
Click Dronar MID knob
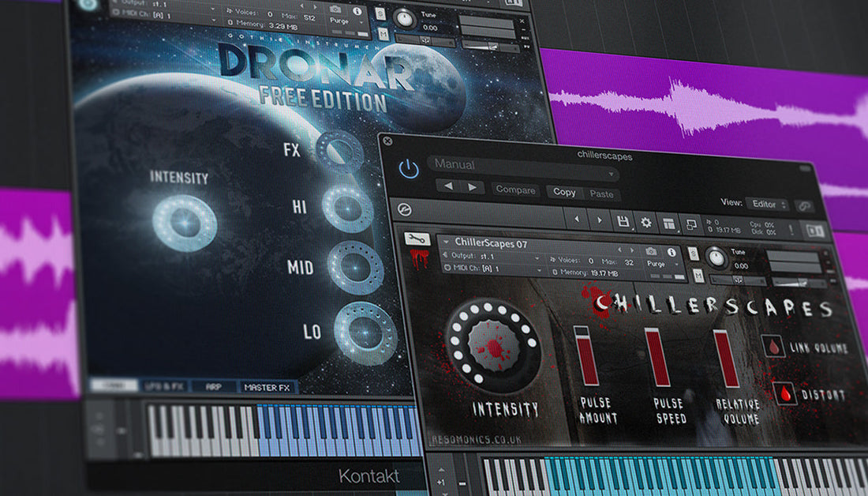point(355,267)
